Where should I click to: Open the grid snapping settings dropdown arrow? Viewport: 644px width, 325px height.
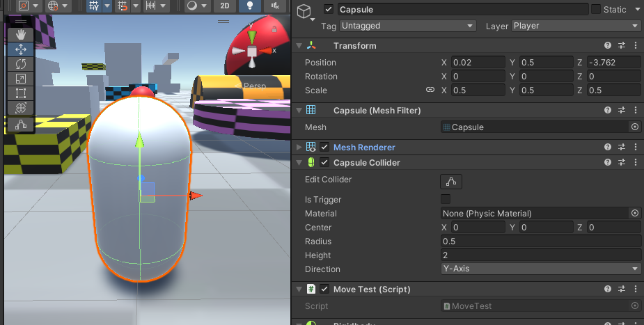135,6
